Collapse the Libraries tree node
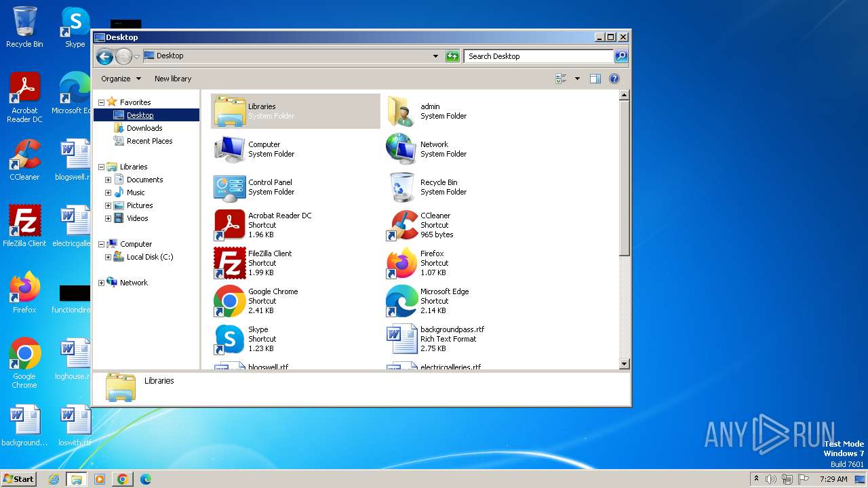Image resolution: width=868 pixels, height=488 pixels. (101, 167)
